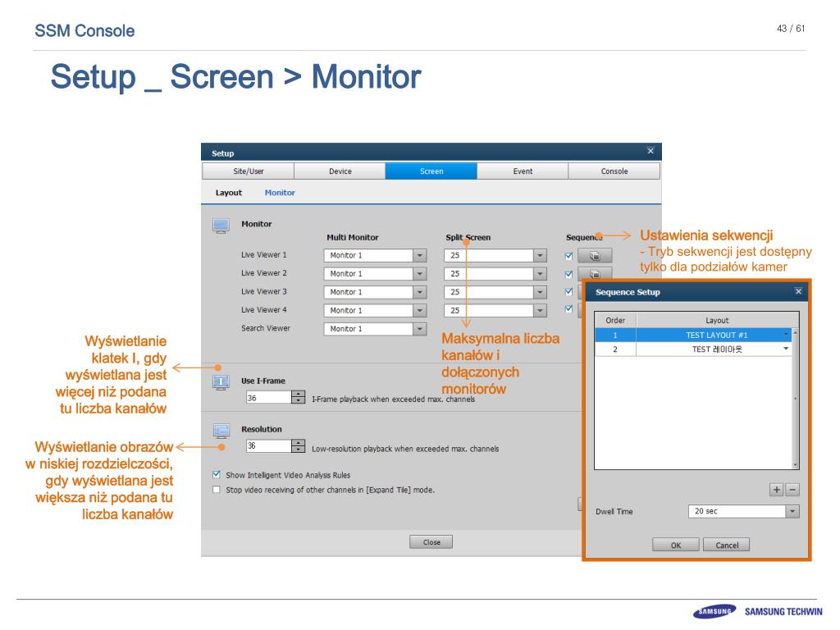840x630 pixels.
Task: Click the Resolution section icon
Action: point(221,431)
